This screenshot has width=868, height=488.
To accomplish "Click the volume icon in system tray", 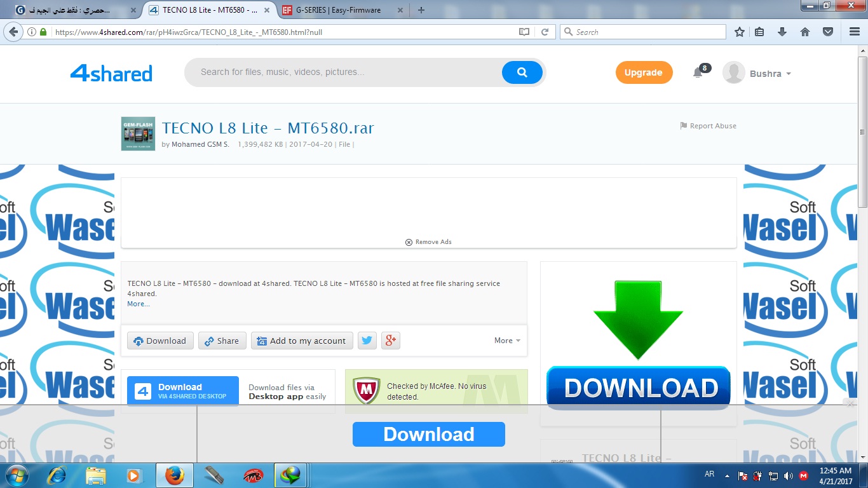I will click(789, 475).
